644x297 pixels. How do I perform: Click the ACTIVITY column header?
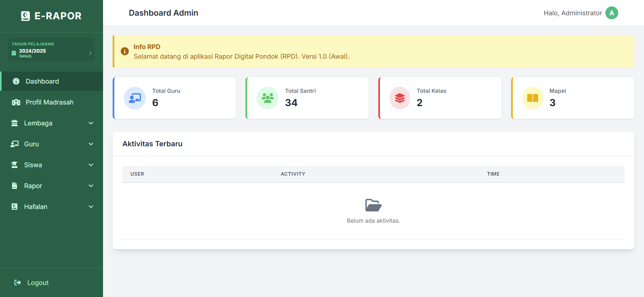coord(293,174)
